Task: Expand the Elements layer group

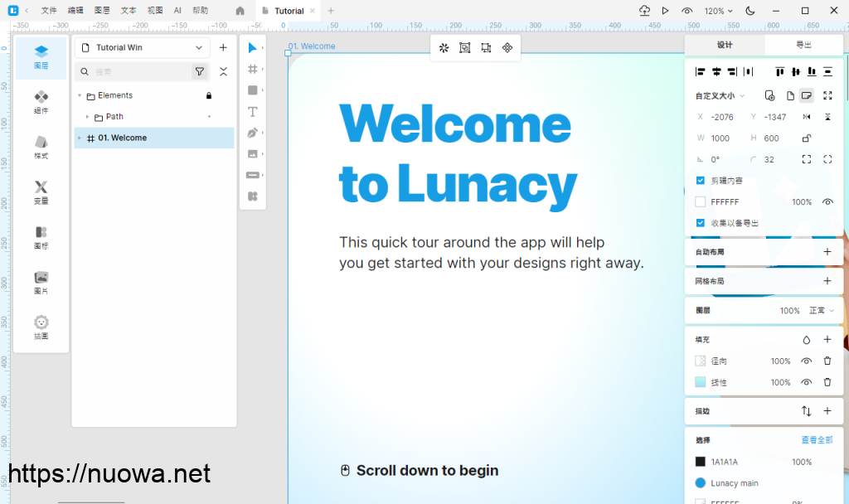Action: click(x=80, y=96)
